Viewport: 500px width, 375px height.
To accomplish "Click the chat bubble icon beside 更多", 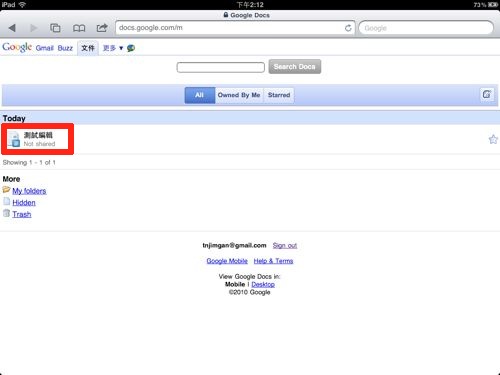I will [x=131, y=48].
